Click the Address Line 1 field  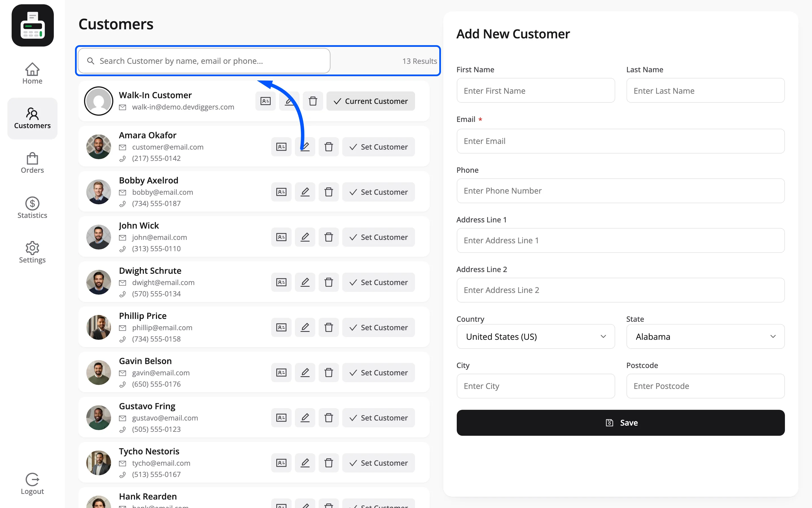[x=620, y=240]
